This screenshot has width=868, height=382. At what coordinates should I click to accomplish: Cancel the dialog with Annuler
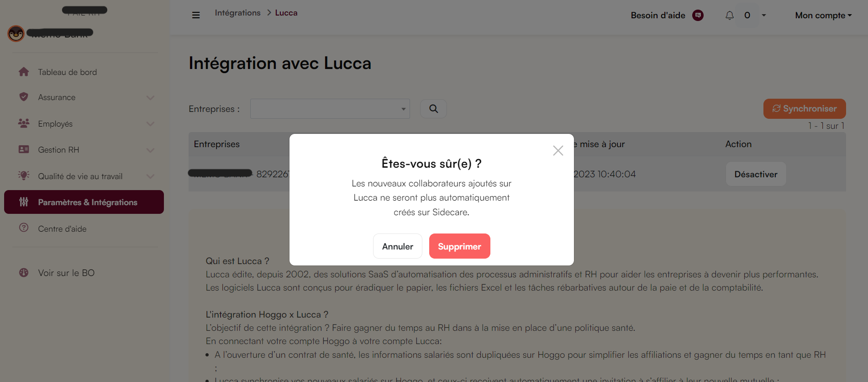tap(397, 246)
